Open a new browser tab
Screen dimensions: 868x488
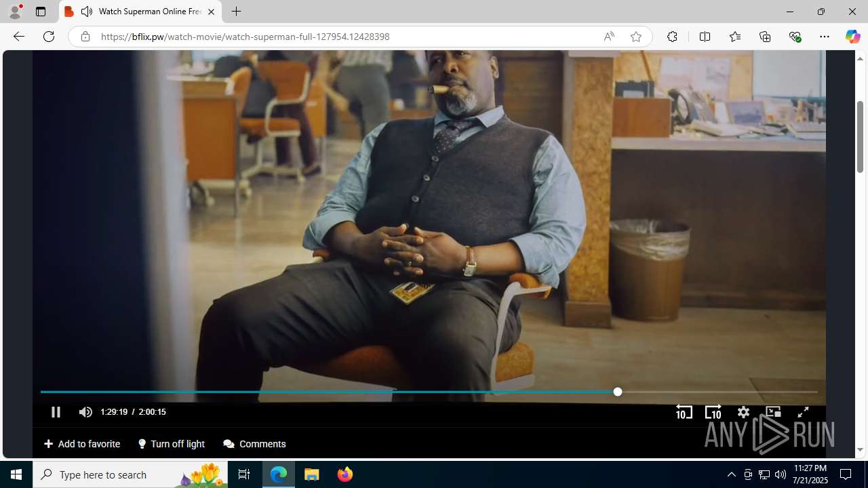[x=236, y=12]
